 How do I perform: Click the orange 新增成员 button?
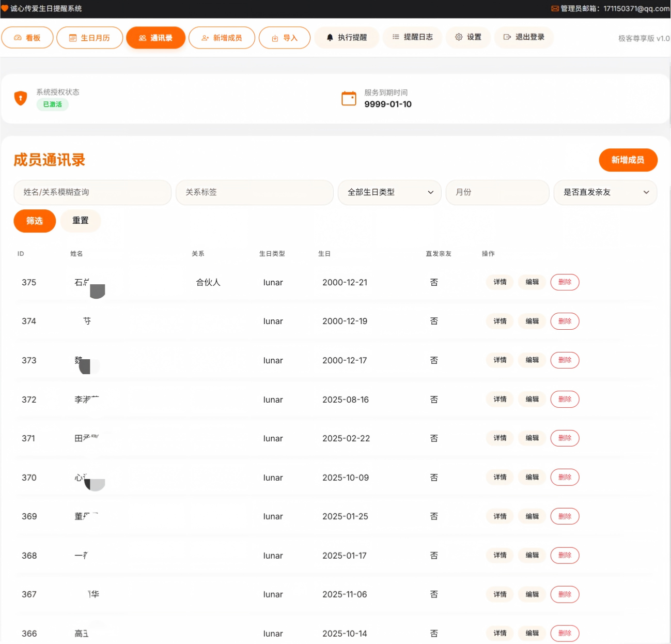tap(628, 160)
